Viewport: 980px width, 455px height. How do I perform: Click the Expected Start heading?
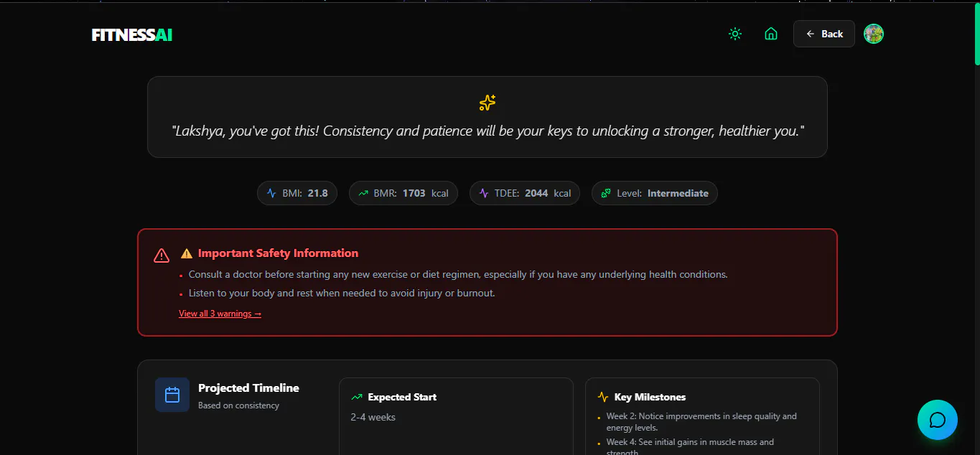(402, 397)
